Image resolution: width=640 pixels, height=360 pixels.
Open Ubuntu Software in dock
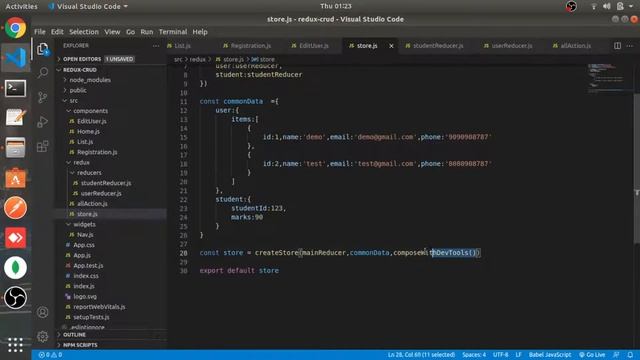tap(16, 178)
